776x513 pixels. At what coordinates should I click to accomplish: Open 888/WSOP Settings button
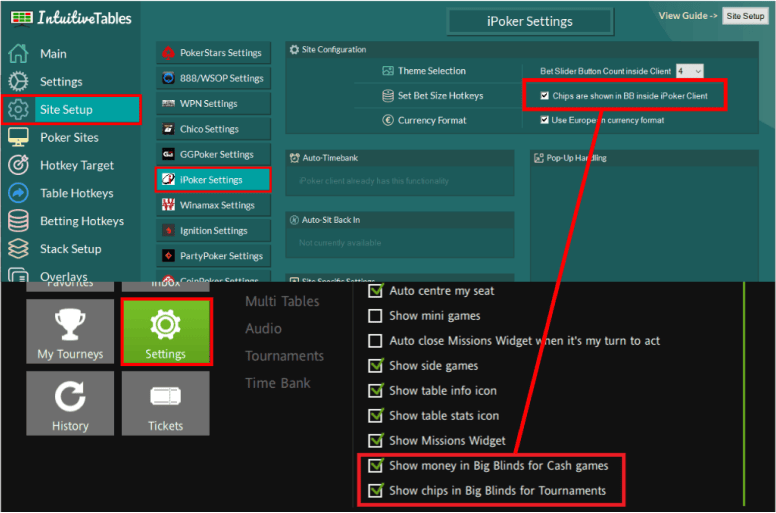tap(214, 78)
